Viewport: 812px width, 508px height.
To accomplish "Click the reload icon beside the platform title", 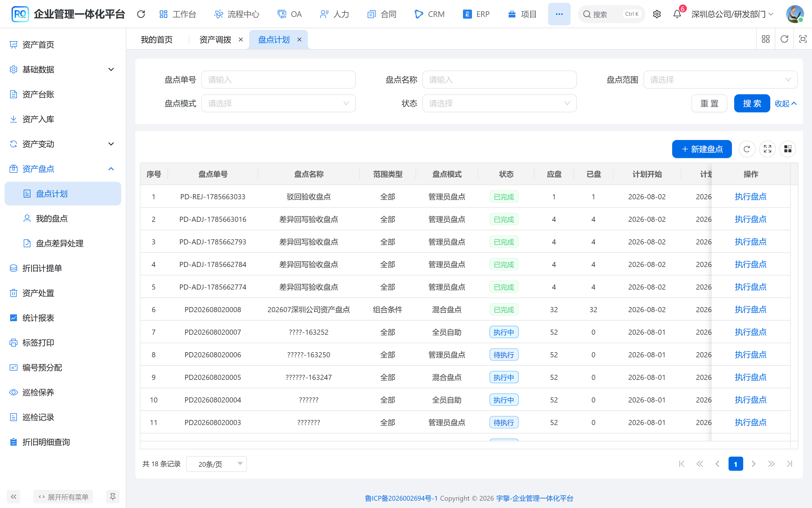I will coord(141,14).
